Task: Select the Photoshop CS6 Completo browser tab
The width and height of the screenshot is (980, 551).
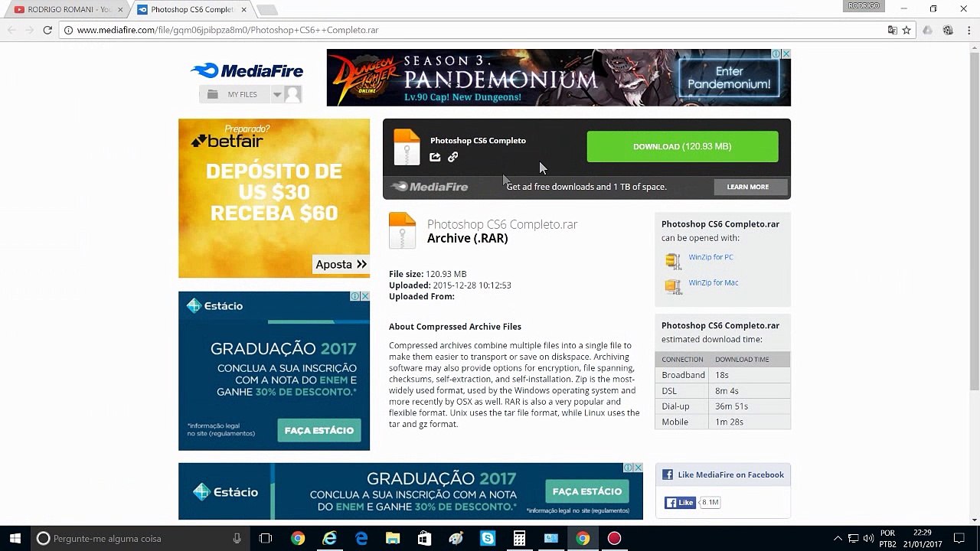Action: coord(191,9)
